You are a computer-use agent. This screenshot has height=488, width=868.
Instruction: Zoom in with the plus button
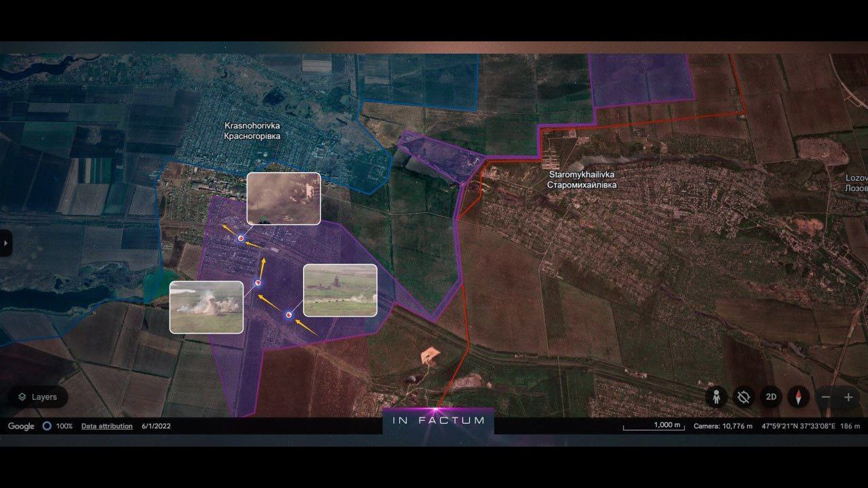[x=848, y=397]
